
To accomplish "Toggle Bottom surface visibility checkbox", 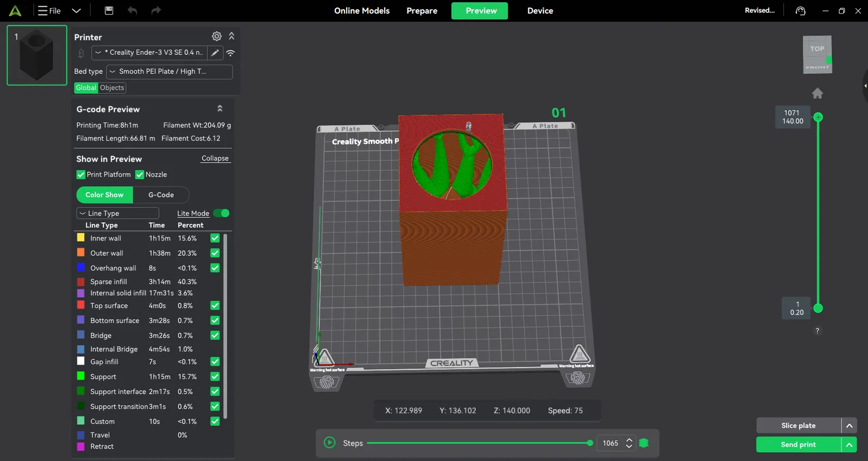I will click(215, 320).
